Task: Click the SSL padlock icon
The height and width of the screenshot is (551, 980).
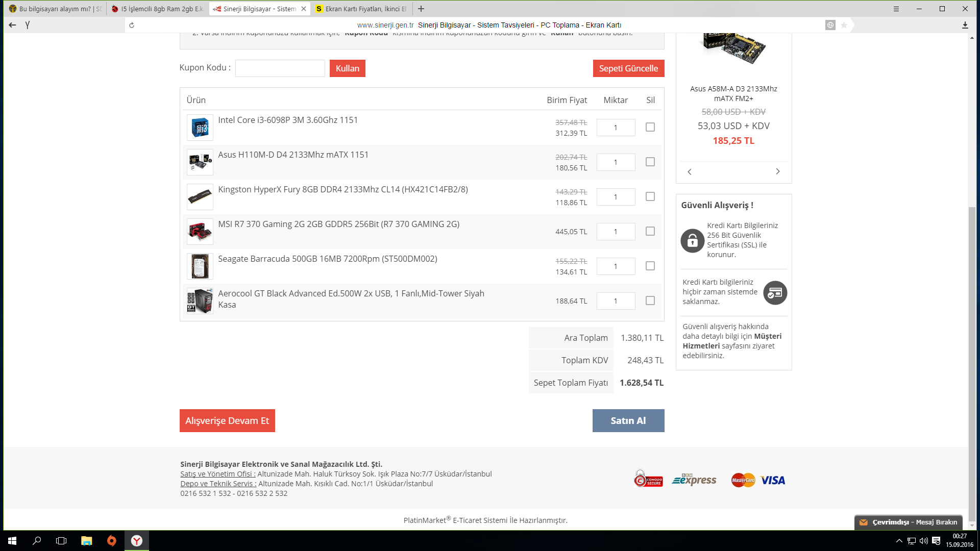Action: [x=693, y=240]
